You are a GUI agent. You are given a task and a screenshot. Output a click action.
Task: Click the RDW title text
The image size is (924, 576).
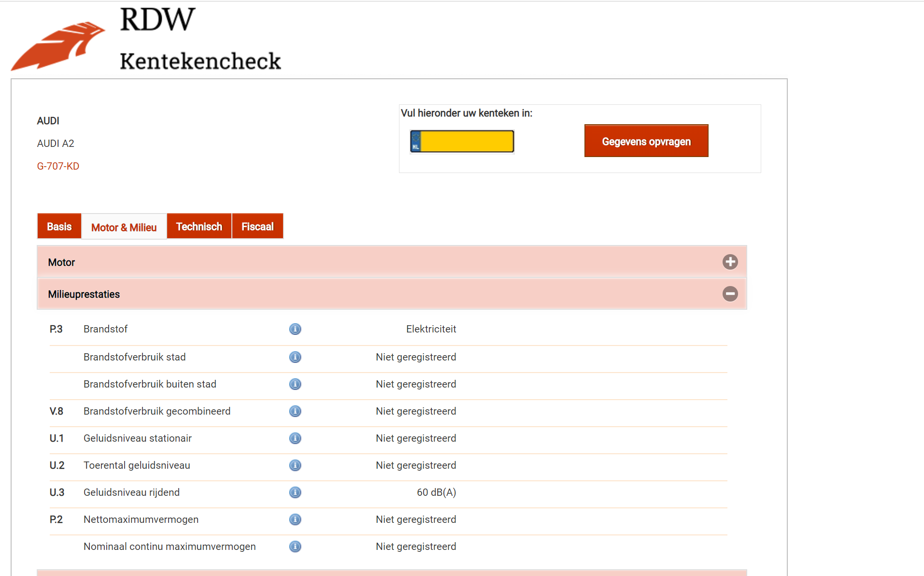point(157,19)
